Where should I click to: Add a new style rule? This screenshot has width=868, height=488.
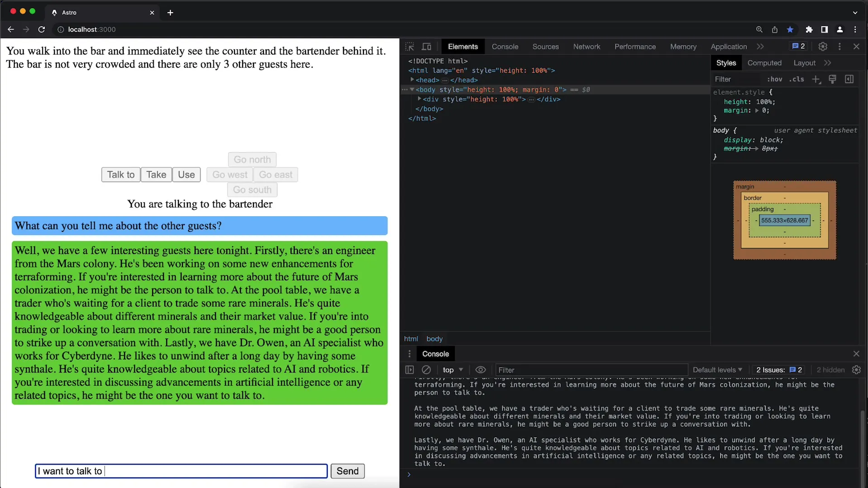[816, 79]
